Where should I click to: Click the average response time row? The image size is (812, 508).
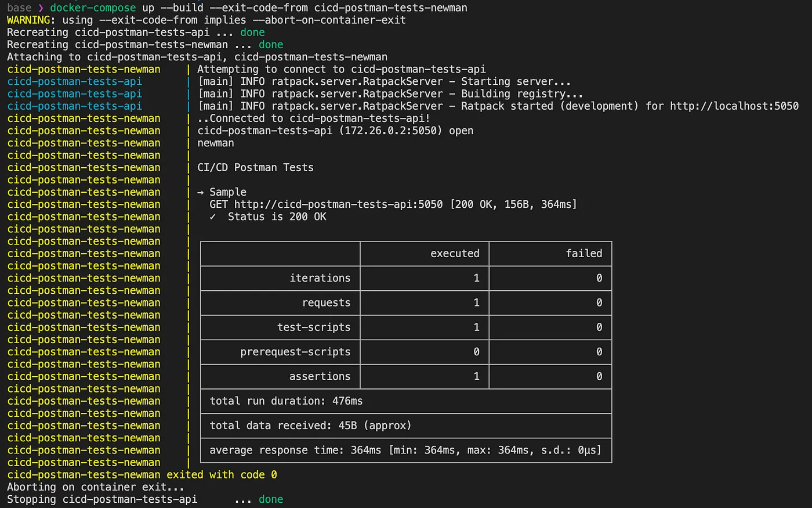[405, 451]
